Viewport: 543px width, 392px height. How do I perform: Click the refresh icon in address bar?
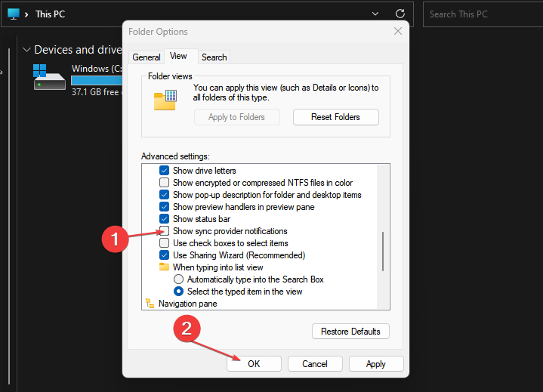pos(400,14)
